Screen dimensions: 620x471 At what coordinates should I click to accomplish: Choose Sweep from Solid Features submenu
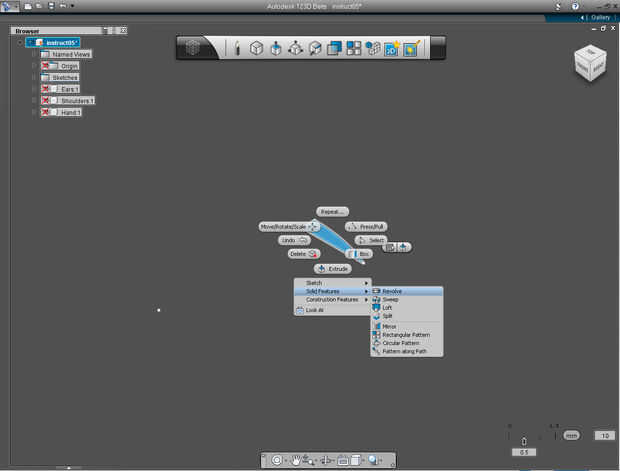(407, 299)
